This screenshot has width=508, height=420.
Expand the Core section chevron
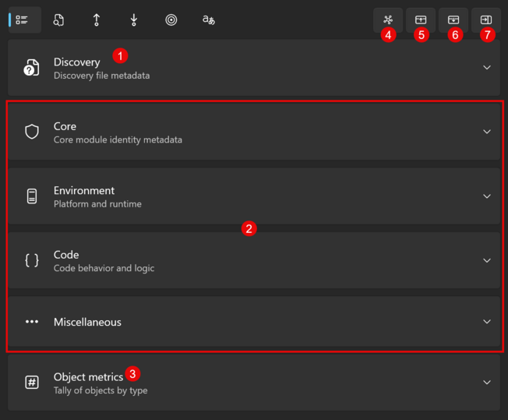point(487,132)
